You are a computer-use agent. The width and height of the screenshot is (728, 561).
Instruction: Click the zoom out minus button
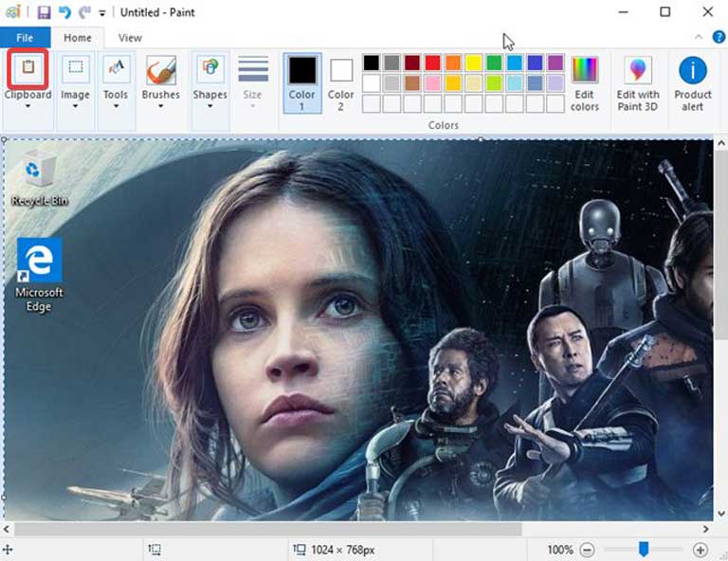tap(587, 551)
